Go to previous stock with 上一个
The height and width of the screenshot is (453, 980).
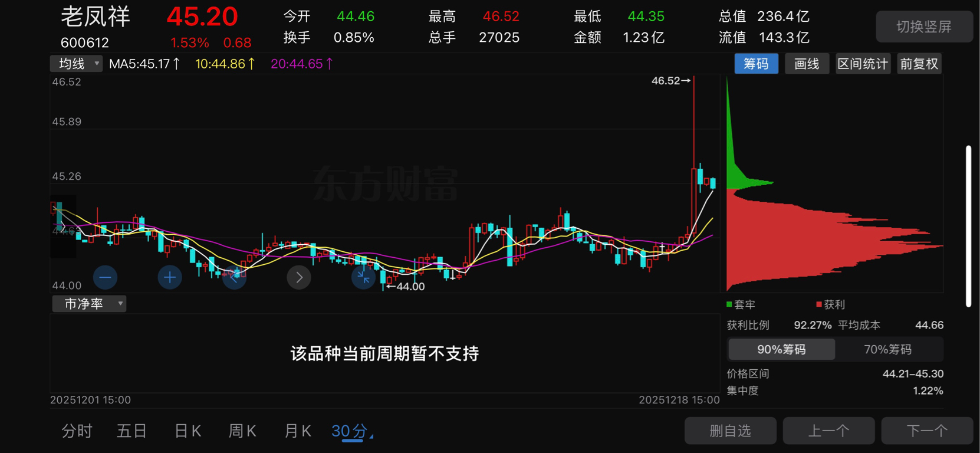[x=828, y=431]
